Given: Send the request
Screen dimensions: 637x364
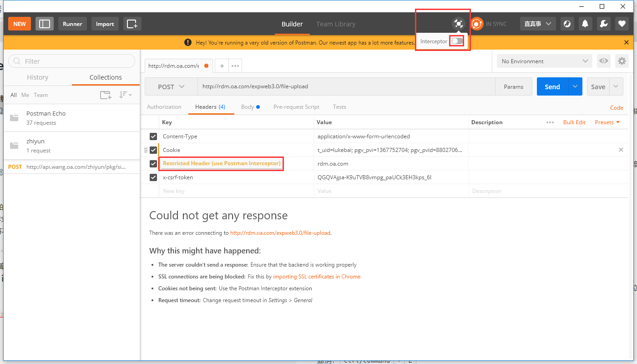Looking at the screenshot, I should (x=552, y=87).
